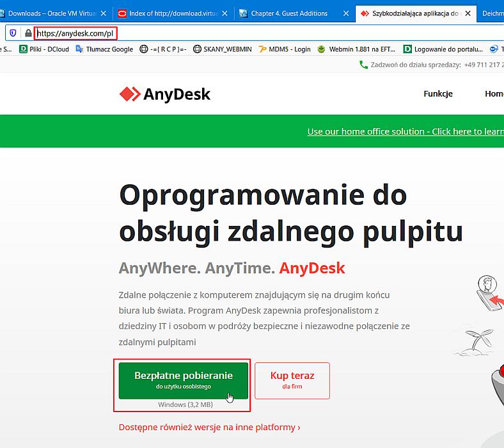Click the AnyDesk logo
This screenshot has width=504, height=448.
pyautogui.click(x=164, y=94)
